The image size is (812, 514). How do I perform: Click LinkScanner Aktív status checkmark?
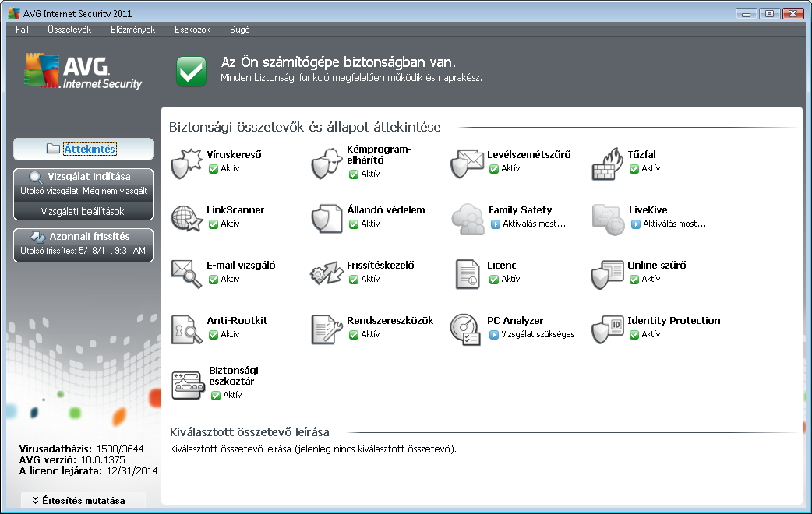pos(214,224)
